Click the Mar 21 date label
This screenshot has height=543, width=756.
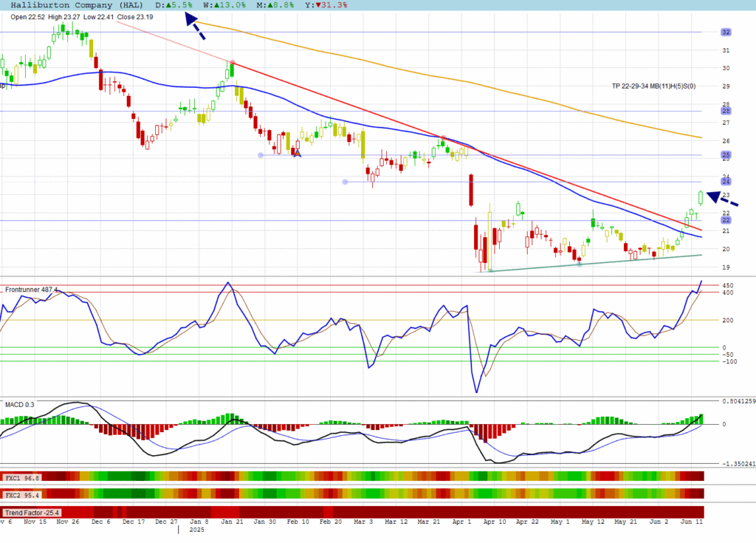[x=429, y=522]
